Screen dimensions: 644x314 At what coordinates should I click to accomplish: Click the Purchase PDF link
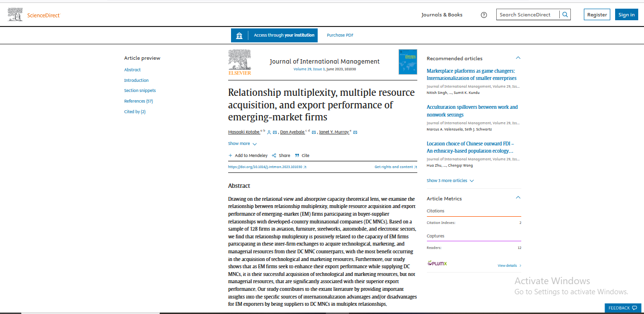pyautogui.click(x=340, y=35)
